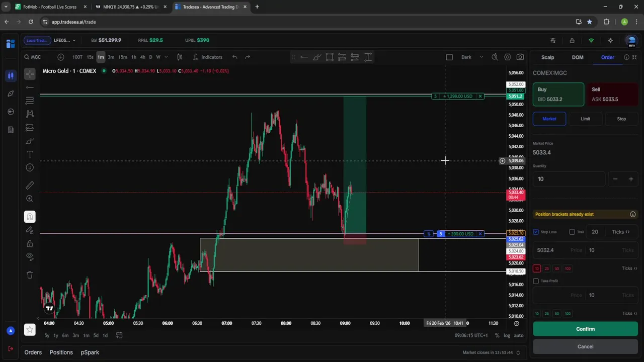Redo the chart action
Image resolution: width=644 pixels, height=362 pixels.
[248, 57]
